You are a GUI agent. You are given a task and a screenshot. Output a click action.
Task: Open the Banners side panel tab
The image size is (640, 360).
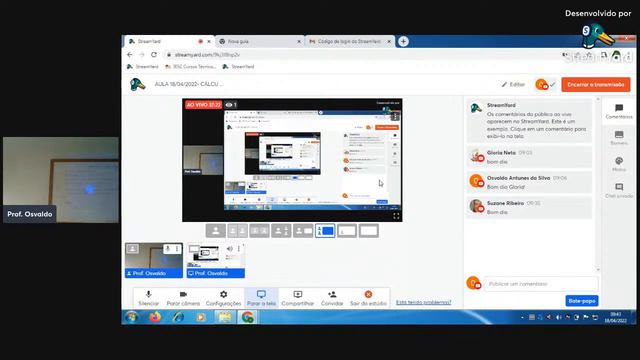tap(619, 138)
